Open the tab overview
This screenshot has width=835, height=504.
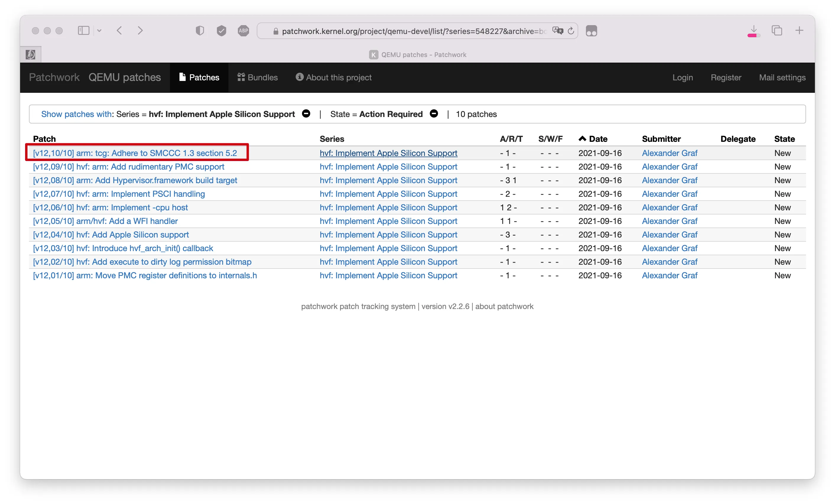[777, 30]
